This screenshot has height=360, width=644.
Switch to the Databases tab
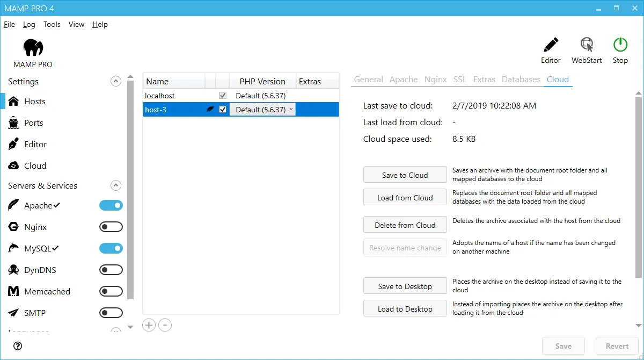pyautogui.click(x=521, y=79)
